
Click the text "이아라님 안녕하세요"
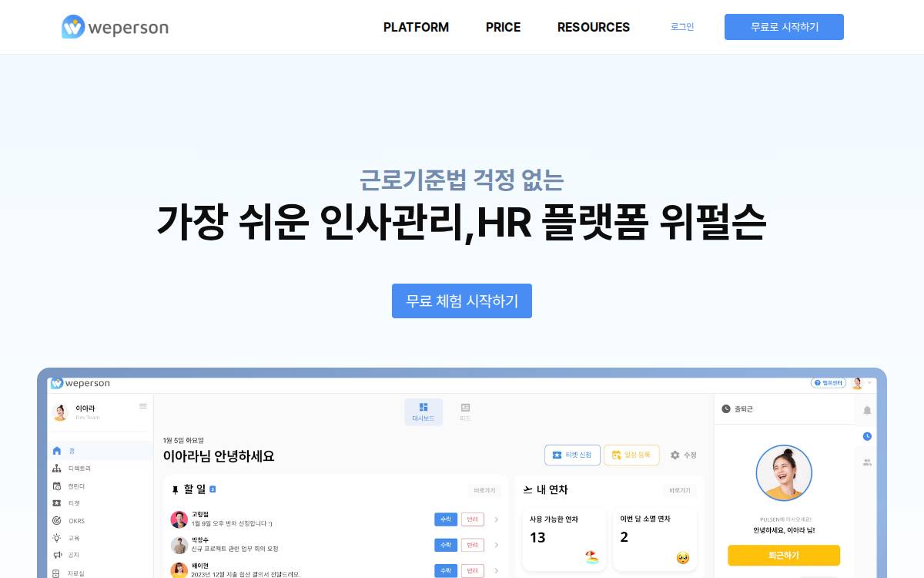(x=219, y=456)
